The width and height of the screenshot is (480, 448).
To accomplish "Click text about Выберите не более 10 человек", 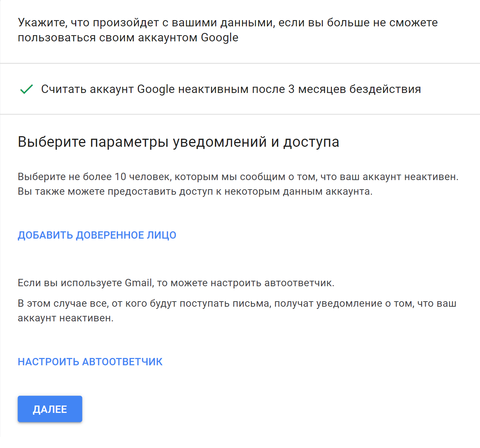I will 238,184.
